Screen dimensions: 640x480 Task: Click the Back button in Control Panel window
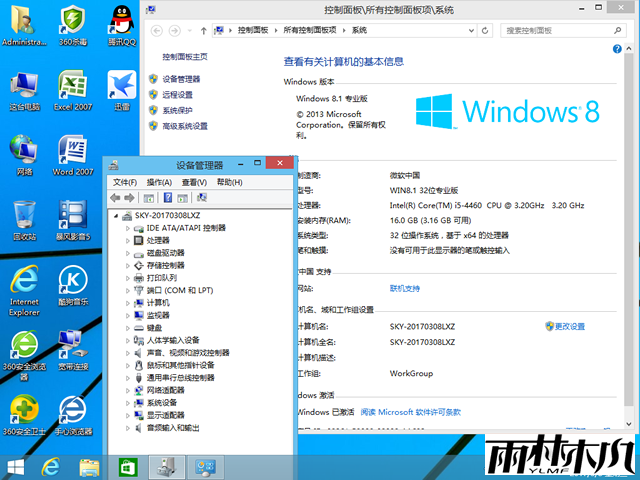pyautogui.click(x=157, y=31)
